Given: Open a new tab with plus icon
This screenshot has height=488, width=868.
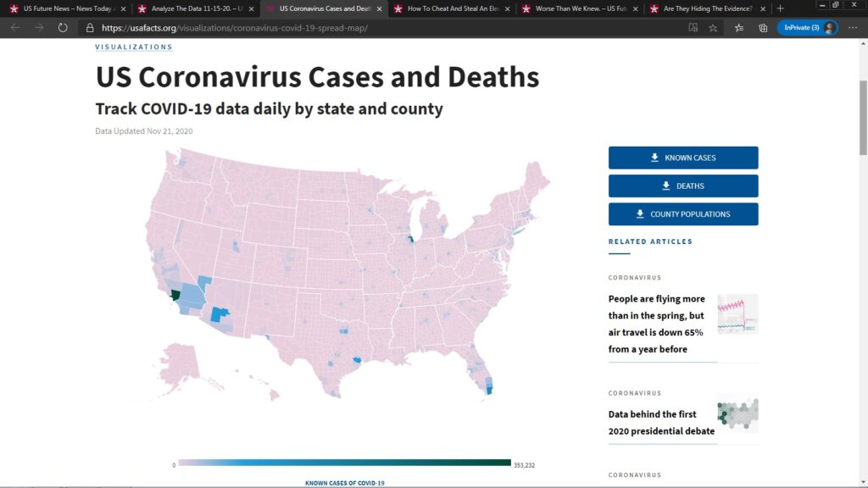Looking at the screenshot, I should [x=781, y=8].
